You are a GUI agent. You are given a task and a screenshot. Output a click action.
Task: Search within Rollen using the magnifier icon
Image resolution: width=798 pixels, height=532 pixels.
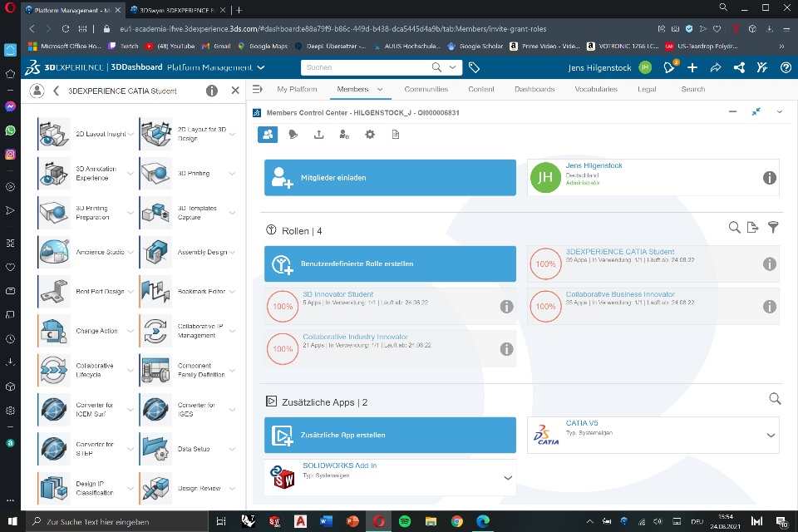coord(734,228)
